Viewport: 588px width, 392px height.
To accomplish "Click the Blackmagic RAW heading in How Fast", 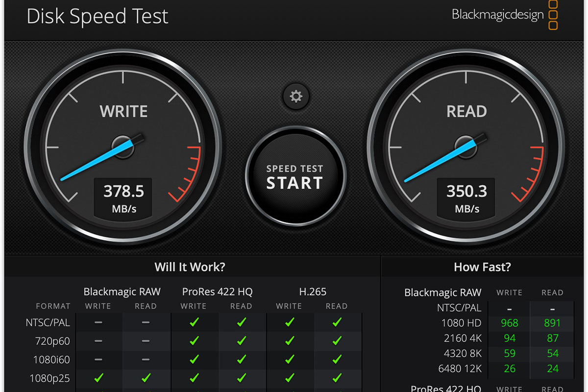I will coord(443,293).
